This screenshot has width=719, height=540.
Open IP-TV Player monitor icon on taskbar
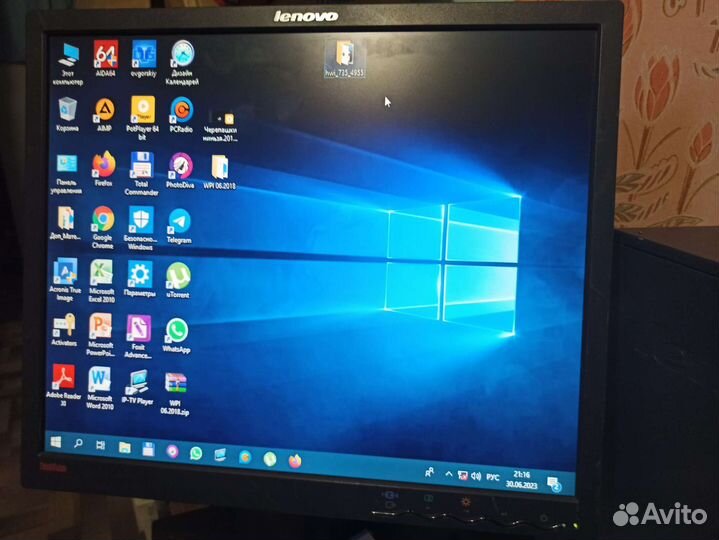[221, 455]
